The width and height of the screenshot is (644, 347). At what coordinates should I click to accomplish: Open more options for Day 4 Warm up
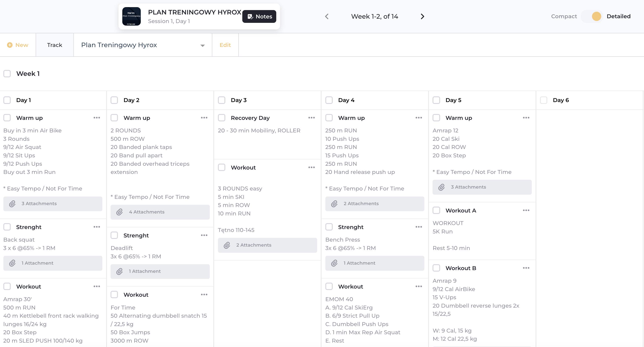coord(419,118)
